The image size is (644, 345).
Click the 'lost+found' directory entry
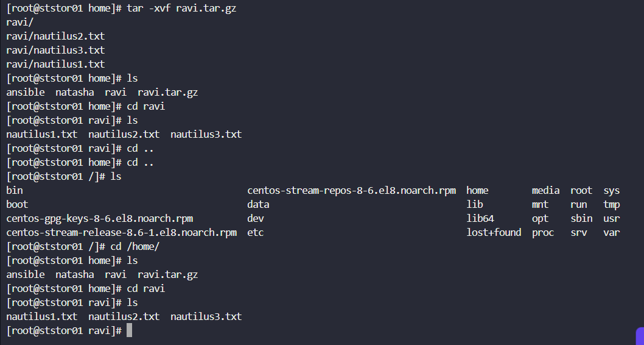pyautogui.click(x=494, y=232)
